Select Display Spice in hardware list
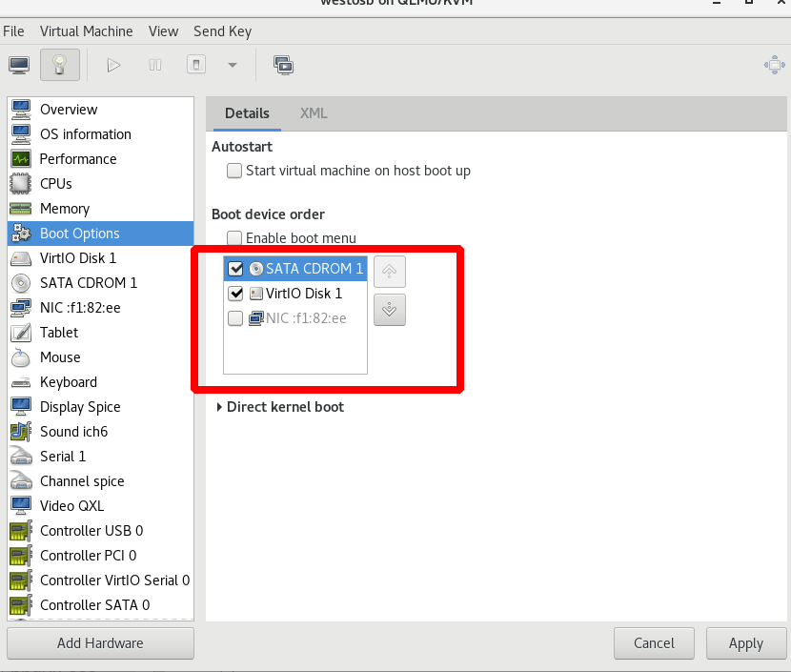The height and width of the screenshot is (672, 791). [x=101, y=407]
